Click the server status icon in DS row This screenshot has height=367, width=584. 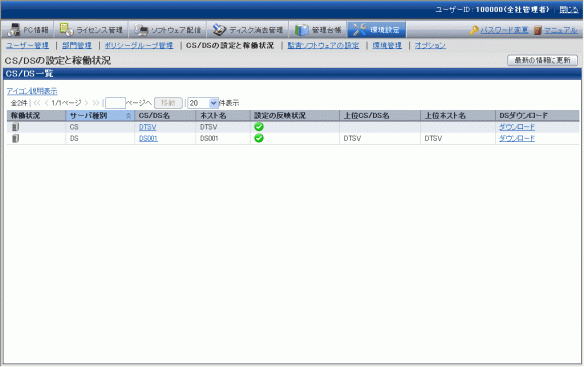pyautogui.click(x=15, y=139)
